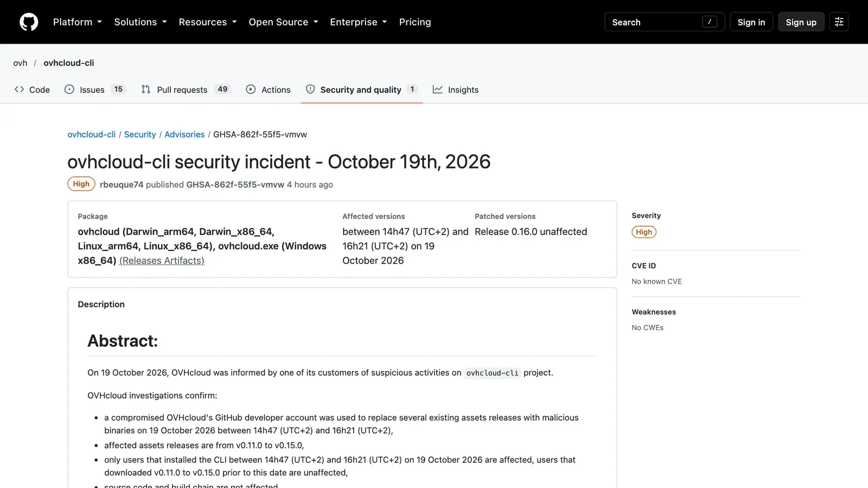This screenshot has width=868, height=488.
Task: Click the 'No CWEs' text
Action: pos(647,328)
